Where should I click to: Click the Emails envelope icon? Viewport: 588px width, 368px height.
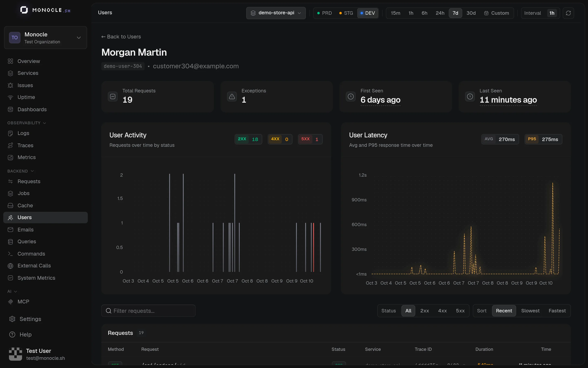click(10, 230)
